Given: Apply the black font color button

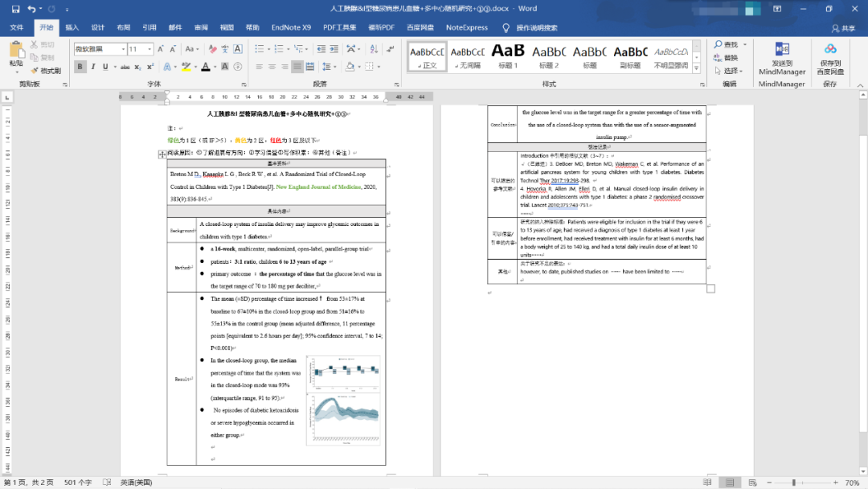Looking at the screenshot, I should (206, 67).
